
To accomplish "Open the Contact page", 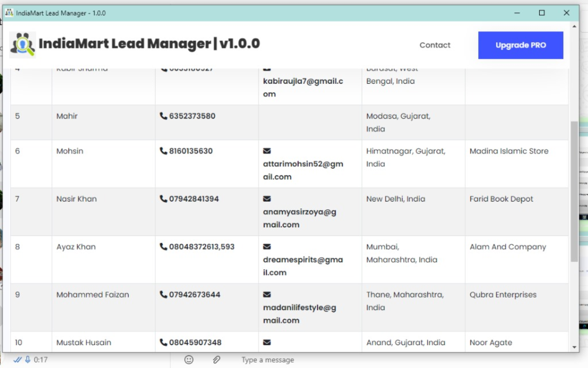I will click(x=435, y=45).
